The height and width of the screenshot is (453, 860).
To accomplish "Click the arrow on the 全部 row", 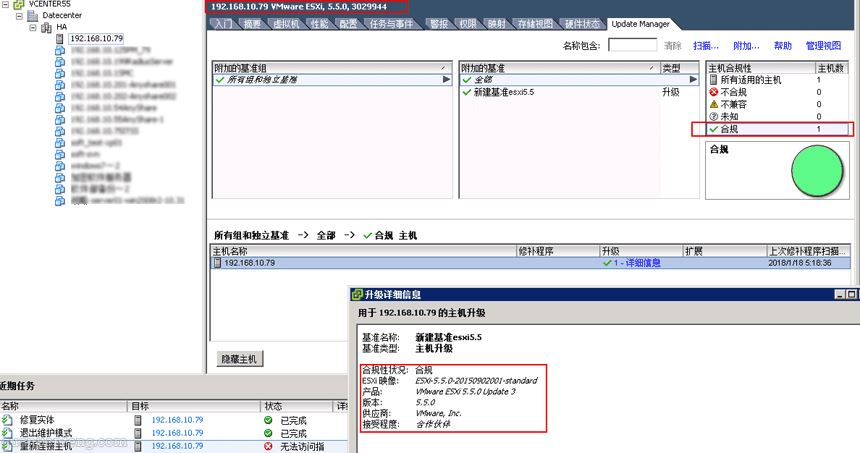I will [x=693, y=80].
